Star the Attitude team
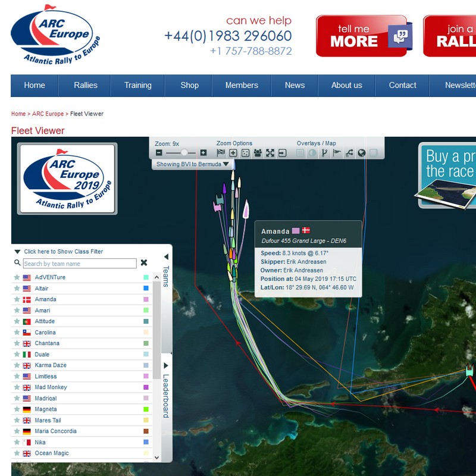Screen dimensions: 476x476 17,321
